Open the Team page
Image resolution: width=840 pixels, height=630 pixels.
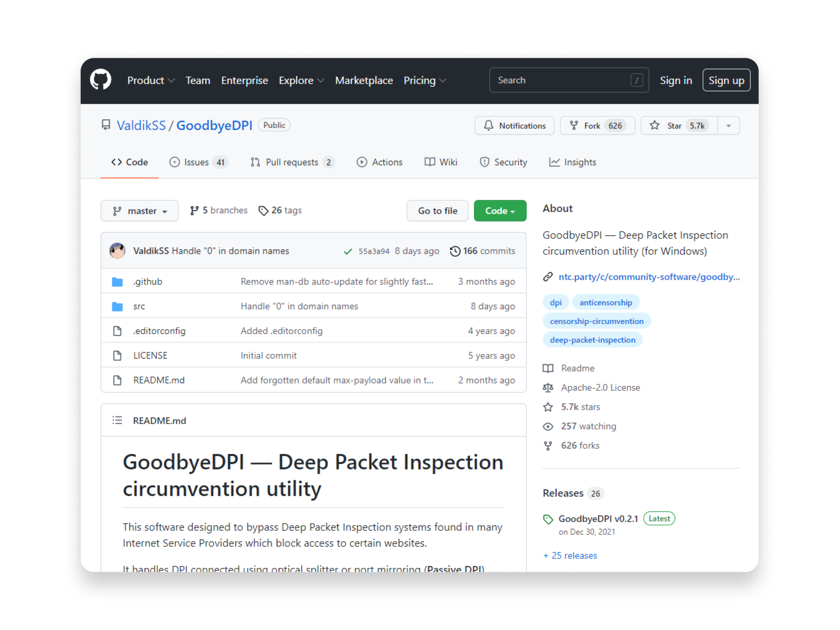click(x=198, y=80)
